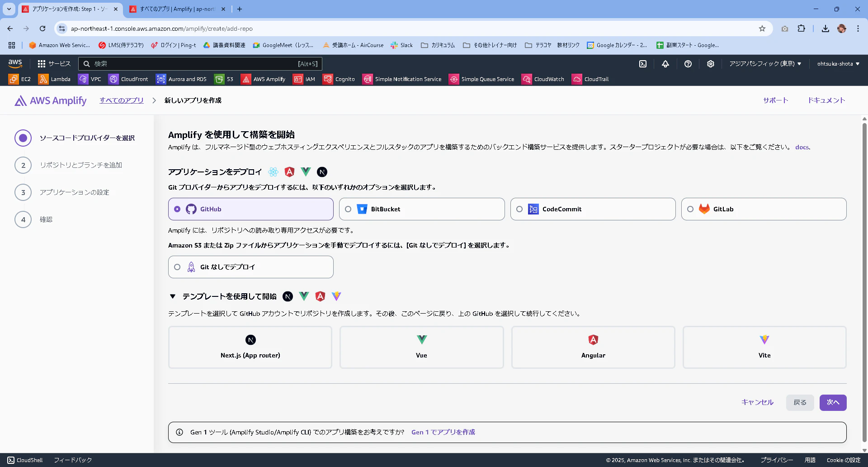Screen dimensions: 868x467
Task: Open the AWS logo home link
Action: pyautogui.click(x=15, y=63)
